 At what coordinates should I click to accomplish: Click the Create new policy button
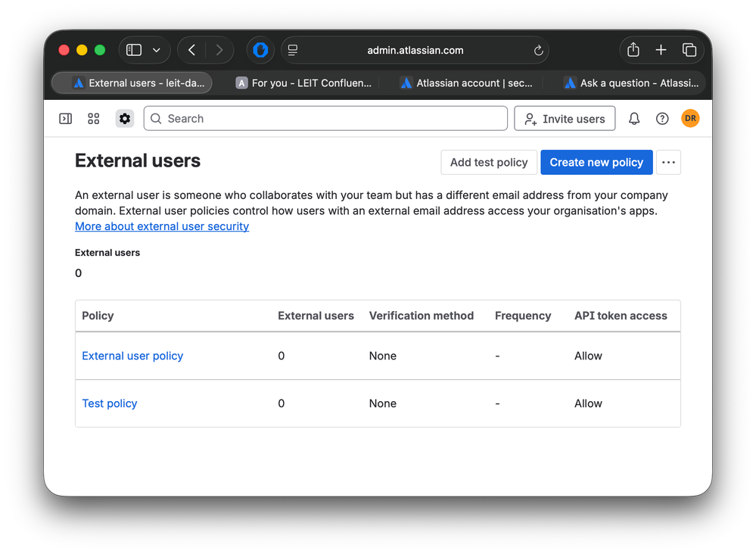tap(596, 162)
